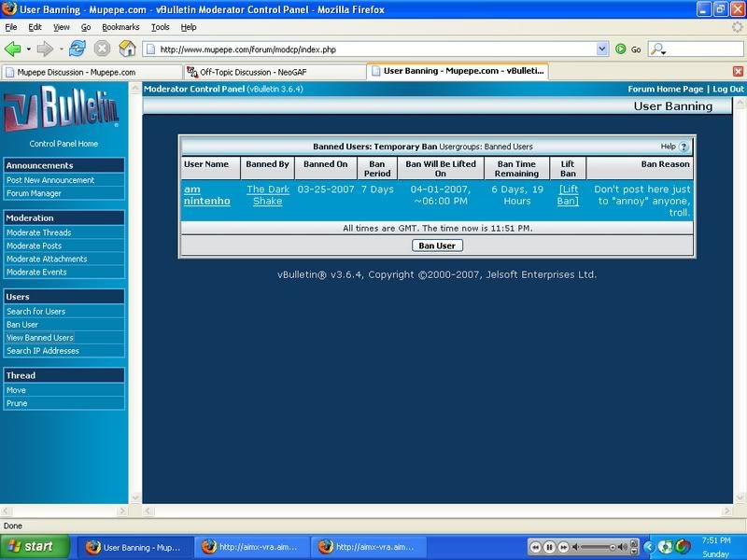The height and width of the screenshot is (560, 747).
Task: Open the File menu
Action: tap(11, 27)
